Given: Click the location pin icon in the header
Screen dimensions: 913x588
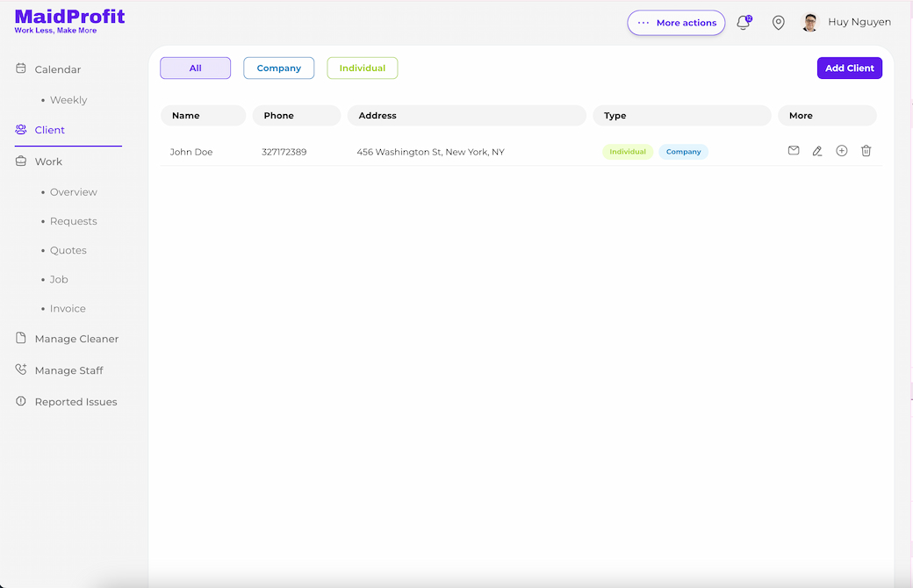Looking at the screenshot, I should (x=779, y=23).
